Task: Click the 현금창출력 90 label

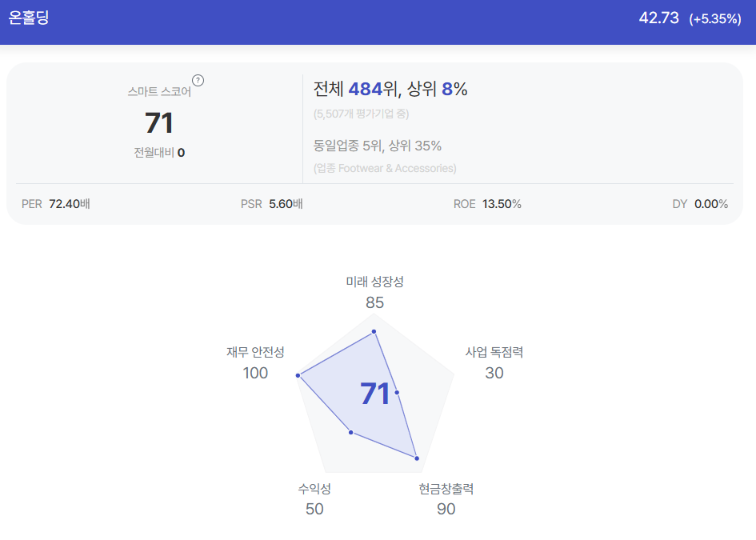Action: click(446, 499)
